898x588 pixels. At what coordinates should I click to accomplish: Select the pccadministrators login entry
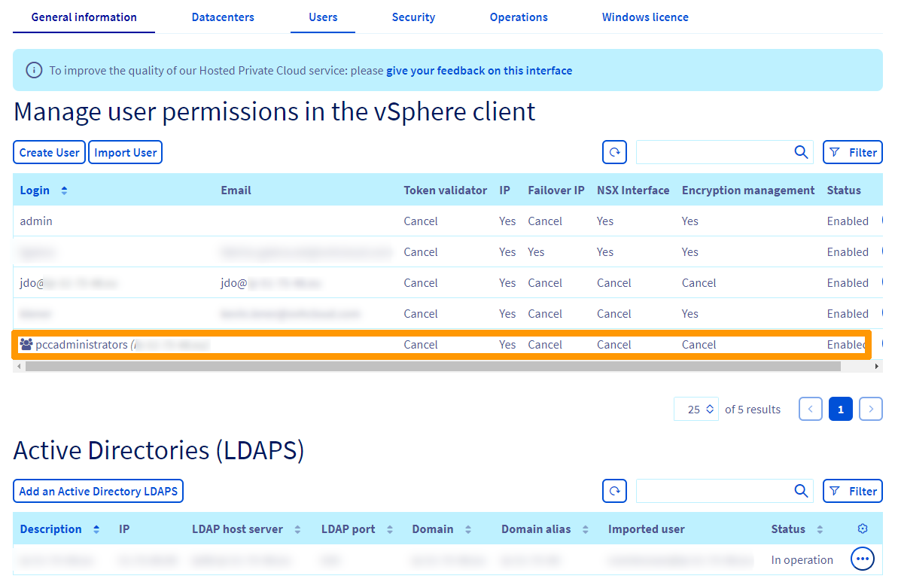[81, 344]
